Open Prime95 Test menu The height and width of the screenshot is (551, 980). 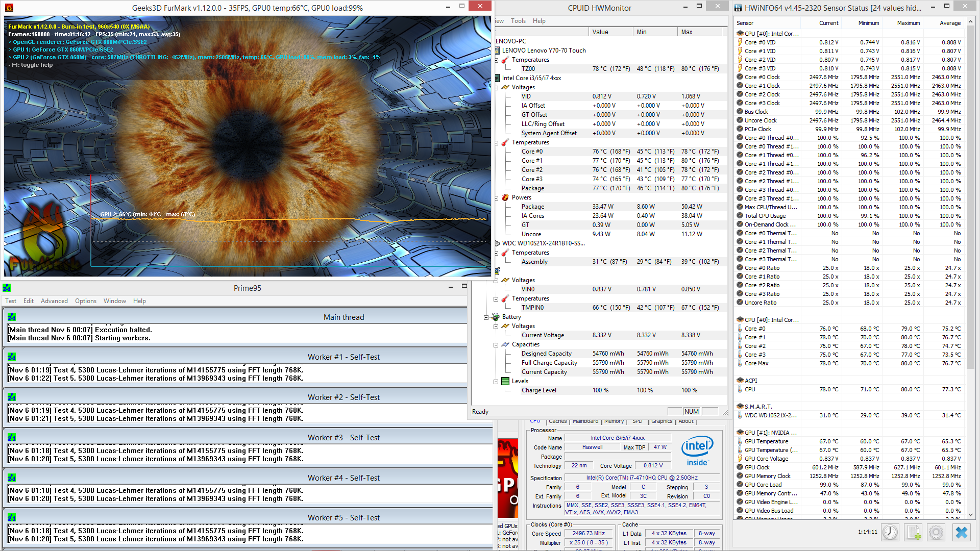pyautogui.click(x=11, y=300)
